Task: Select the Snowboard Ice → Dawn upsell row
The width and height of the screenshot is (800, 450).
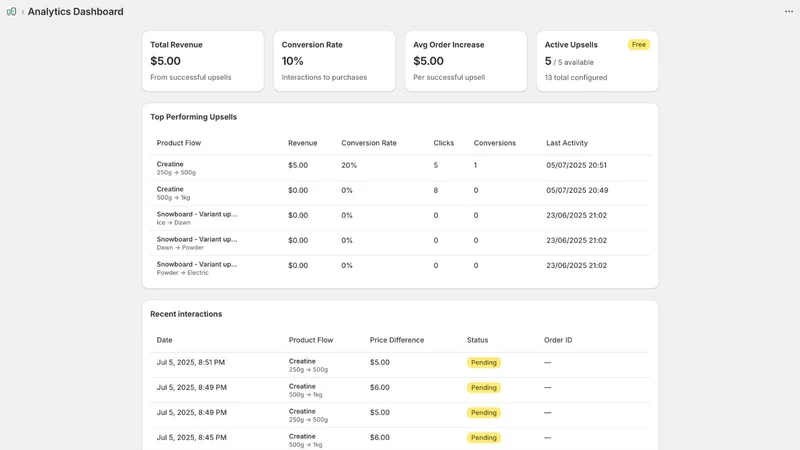Action: 400,218
